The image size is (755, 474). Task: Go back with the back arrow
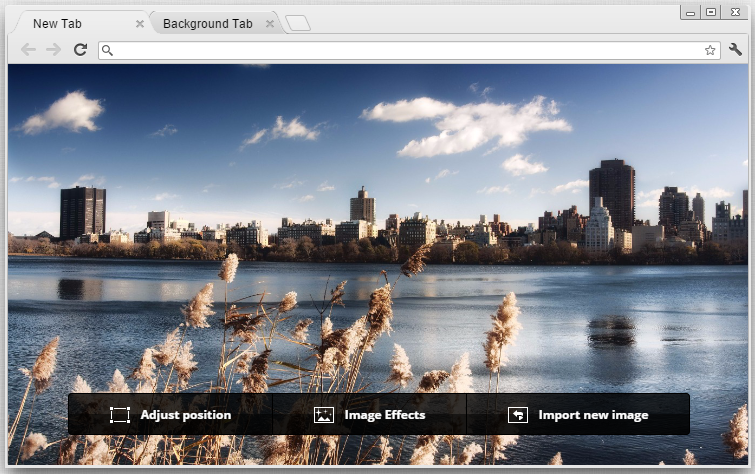pyautogui.click(x=28, y=49)
